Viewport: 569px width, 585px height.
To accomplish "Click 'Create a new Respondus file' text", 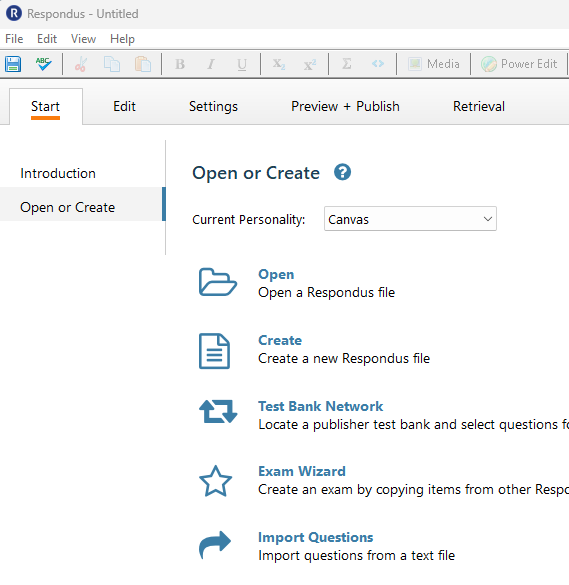I will (x=344, y=359).
